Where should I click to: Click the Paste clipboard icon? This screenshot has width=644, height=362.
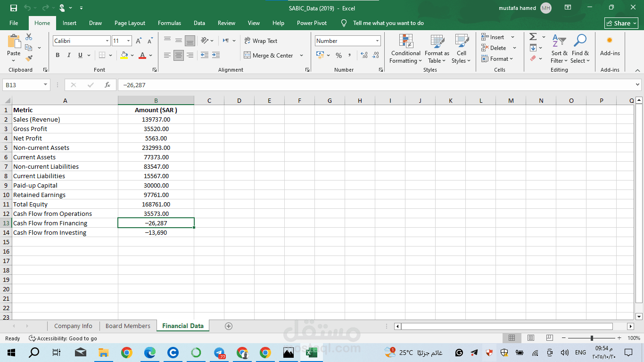(14, 42)
